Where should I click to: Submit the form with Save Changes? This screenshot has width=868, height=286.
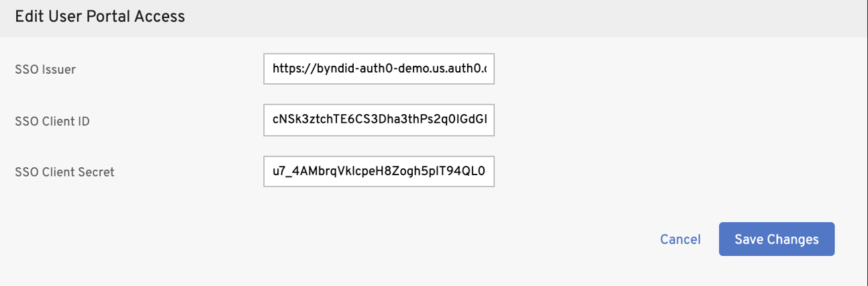(x=776, y=240)
